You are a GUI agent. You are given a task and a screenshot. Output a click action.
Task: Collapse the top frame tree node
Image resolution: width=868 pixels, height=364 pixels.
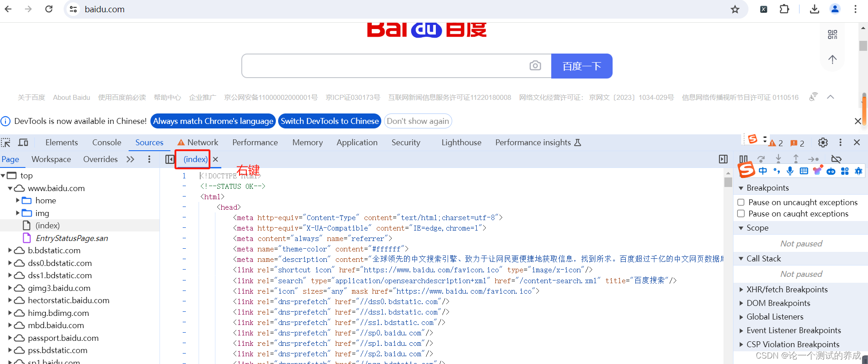tap(3, 175)
